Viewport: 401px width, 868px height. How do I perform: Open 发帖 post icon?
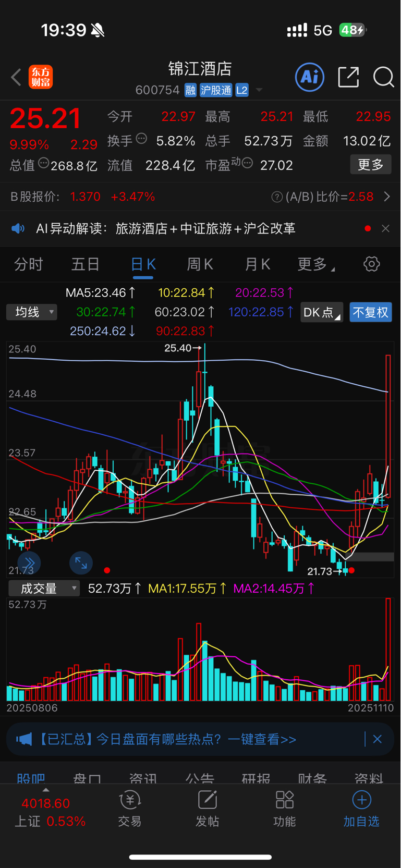point(207,809)
